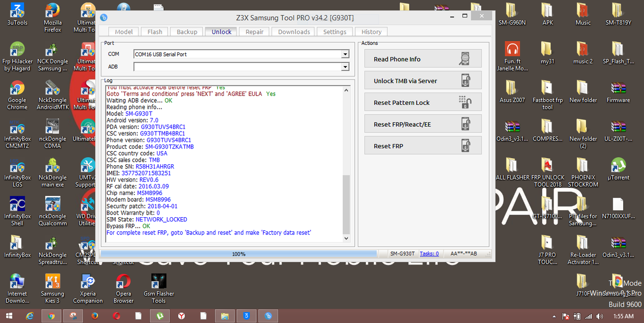644x323 pixels.
Task: Open Frp HiJacker by Hagard shortcut
Action: pyautogui.click(x=18, y=56)
